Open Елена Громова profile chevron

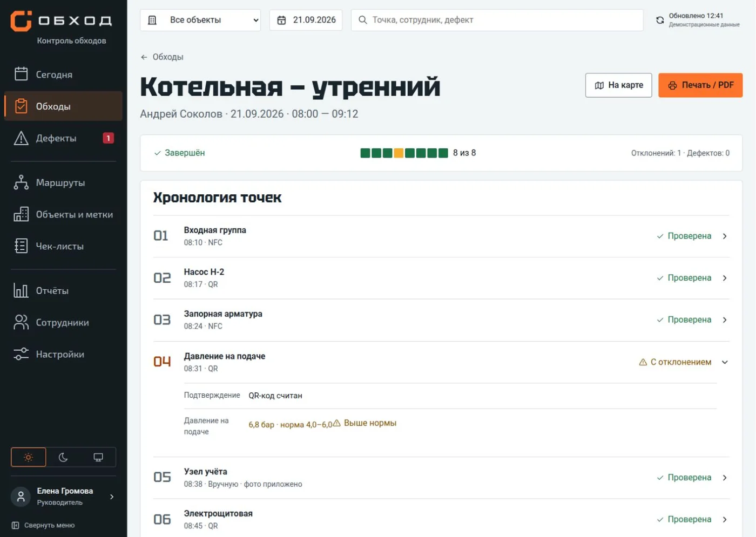click(x=112, y=497)
